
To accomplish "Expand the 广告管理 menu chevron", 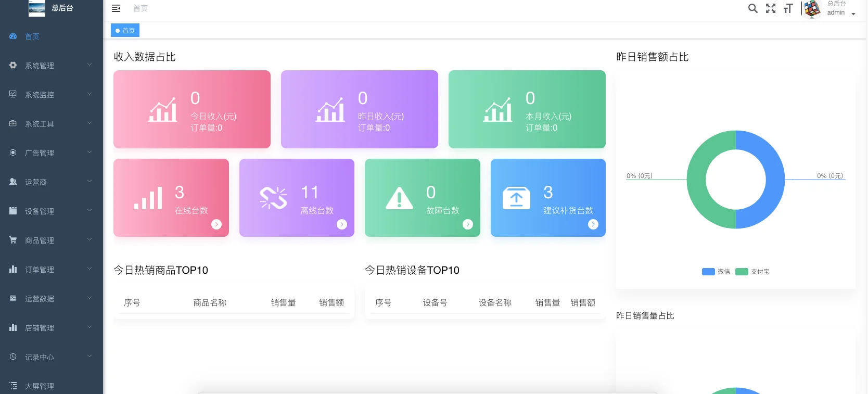I will click(x=90, y=152).
